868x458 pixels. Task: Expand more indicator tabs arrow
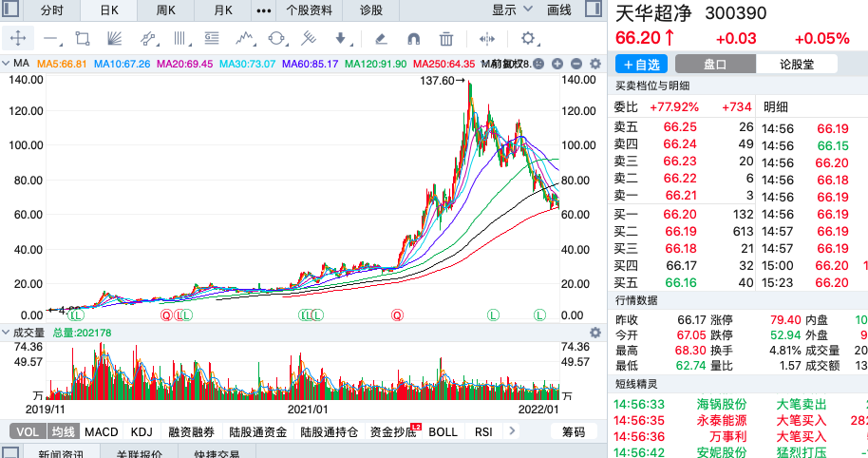(512, 430)
